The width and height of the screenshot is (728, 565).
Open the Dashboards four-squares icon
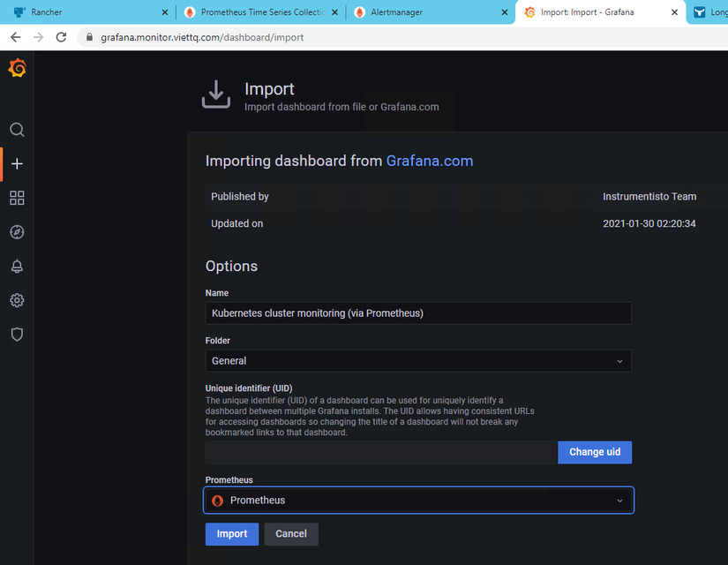tap(17, 198)
